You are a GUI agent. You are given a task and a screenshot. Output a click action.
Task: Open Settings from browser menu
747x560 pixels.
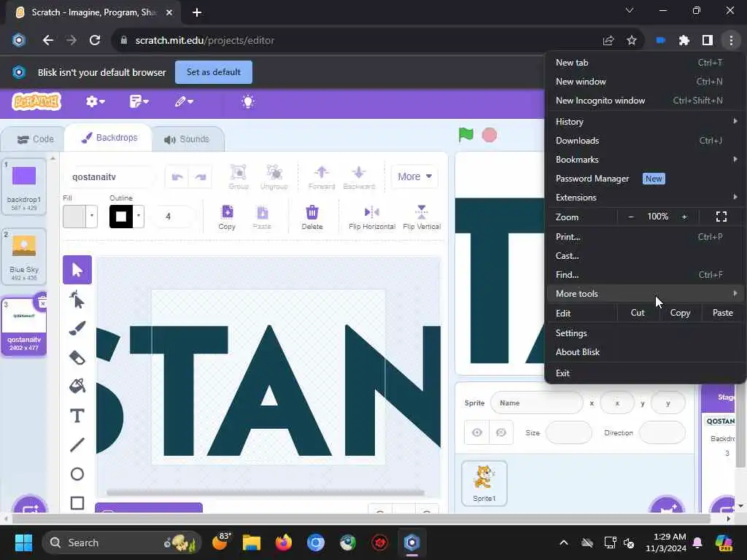(x=645, y=332)
